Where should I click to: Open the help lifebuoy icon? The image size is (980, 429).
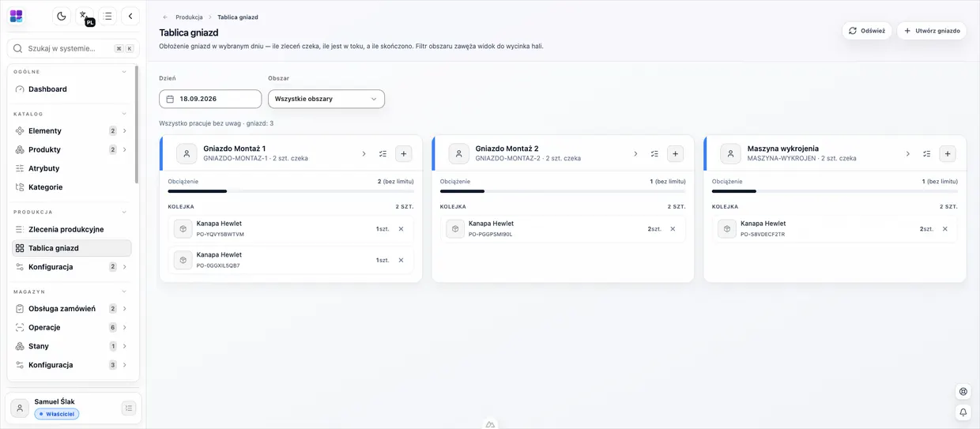963,392
